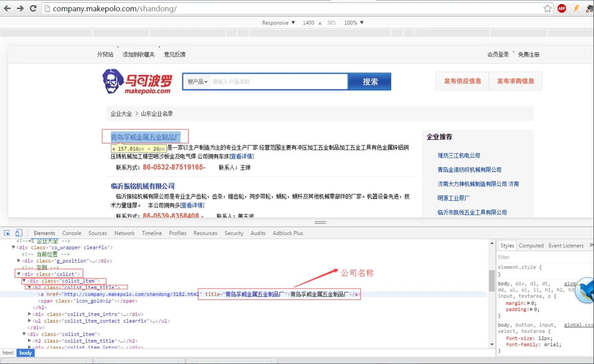The image size is (594, 364).
Task: Open the Adblock Plus DevTools tab
Action: pos(288,233)
